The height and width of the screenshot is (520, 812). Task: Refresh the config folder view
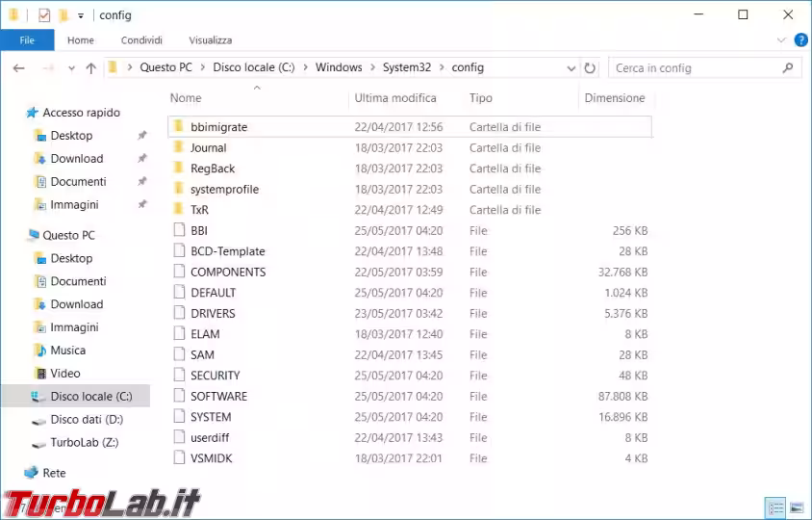pos(590,68)
